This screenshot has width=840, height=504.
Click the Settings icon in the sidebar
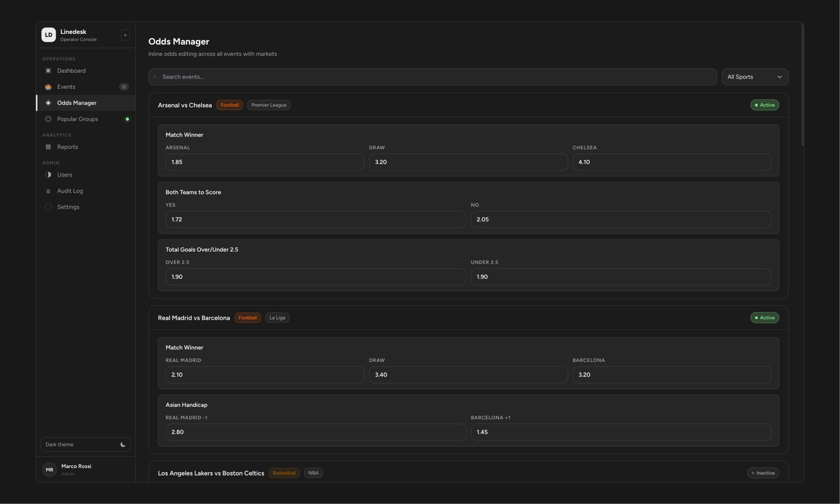coord(48,207)
